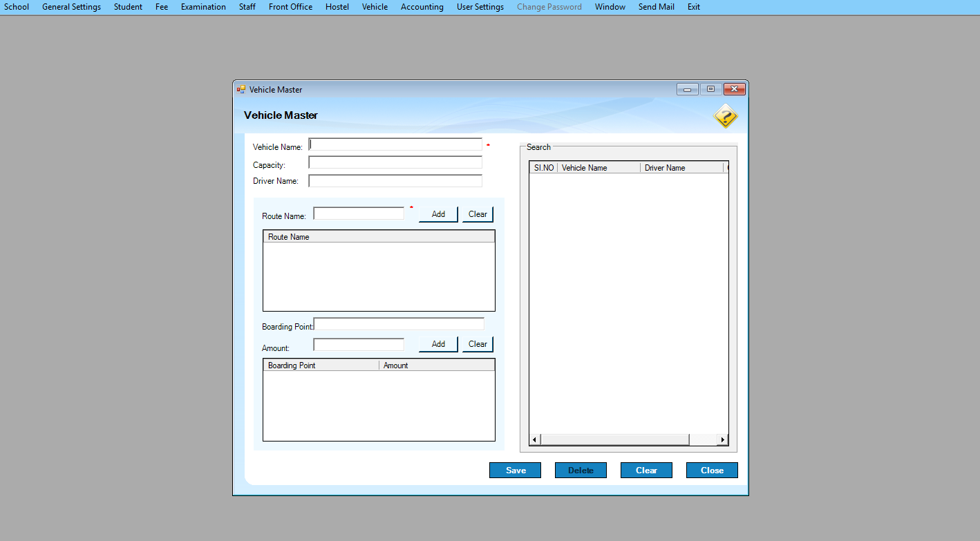Screen dimensions: 980x541
Task: Clear the Route Name entry
Action: pos(478,214)
